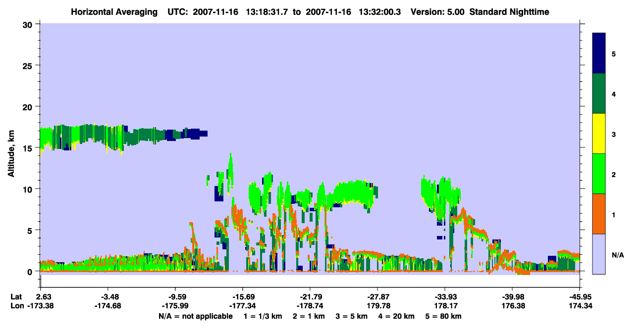Click the lavender N/A colorbar segment
This screenshot has height=330, width=644.
[599, 254]
